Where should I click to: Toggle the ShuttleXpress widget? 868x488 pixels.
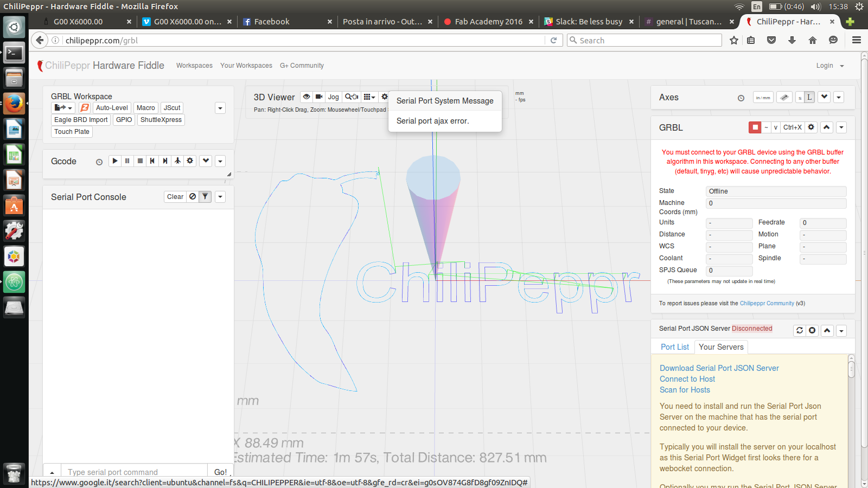(161, 120)
